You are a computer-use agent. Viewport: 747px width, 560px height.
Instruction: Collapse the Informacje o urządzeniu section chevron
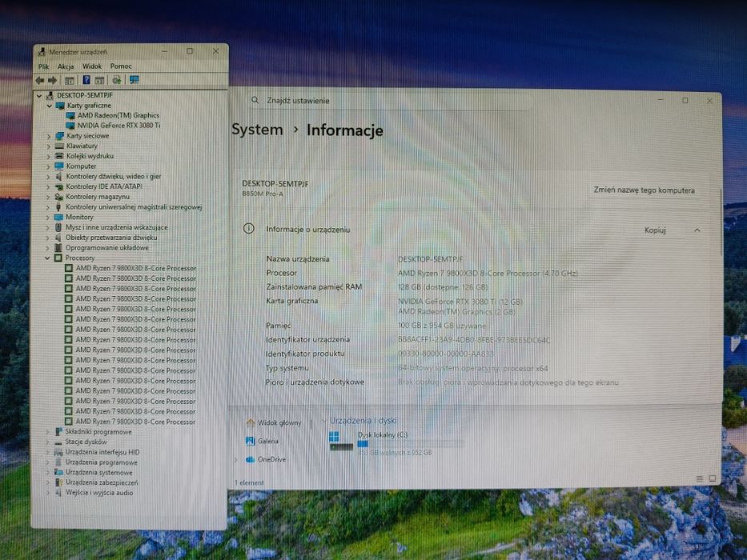(697, 230)
